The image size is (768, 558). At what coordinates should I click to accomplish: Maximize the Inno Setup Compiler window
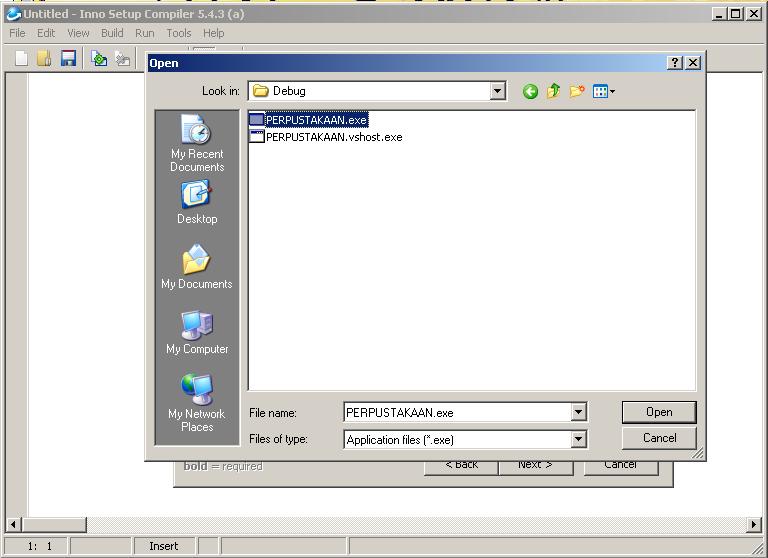(x=736, y=14)
